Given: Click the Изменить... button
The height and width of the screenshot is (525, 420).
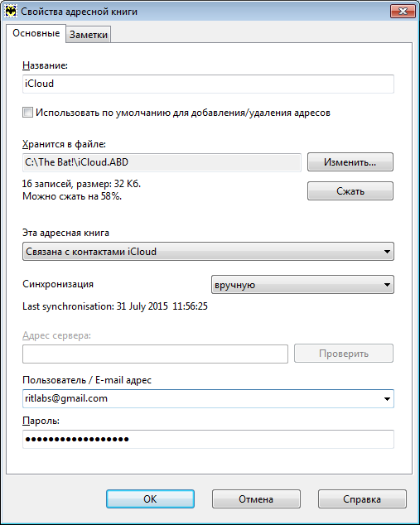Looking at the screenshot, I should [x=350, y=162].
